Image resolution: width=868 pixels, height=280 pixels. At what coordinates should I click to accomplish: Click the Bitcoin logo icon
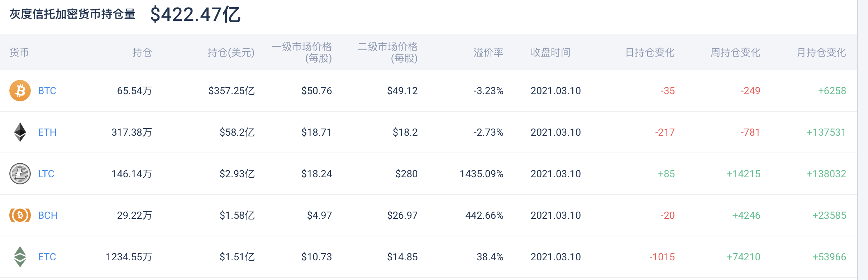tap(20, 91)
